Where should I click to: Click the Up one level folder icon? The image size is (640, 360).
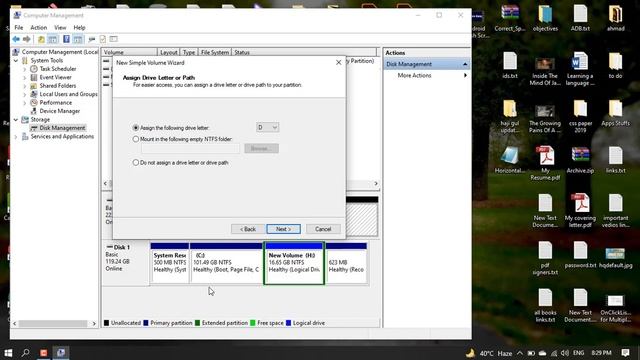click(x=41, y=39)
